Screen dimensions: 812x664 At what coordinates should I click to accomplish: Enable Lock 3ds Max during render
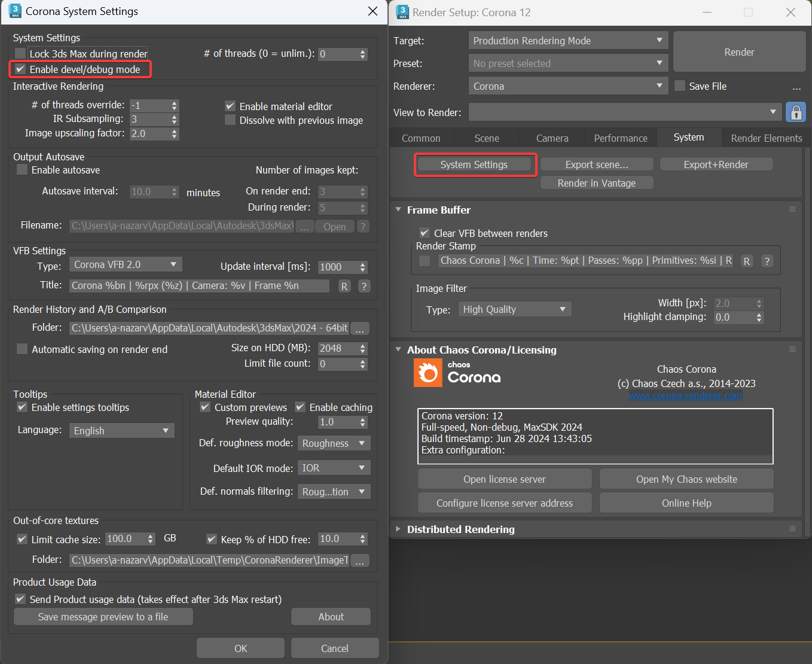[x=20, y=54]
